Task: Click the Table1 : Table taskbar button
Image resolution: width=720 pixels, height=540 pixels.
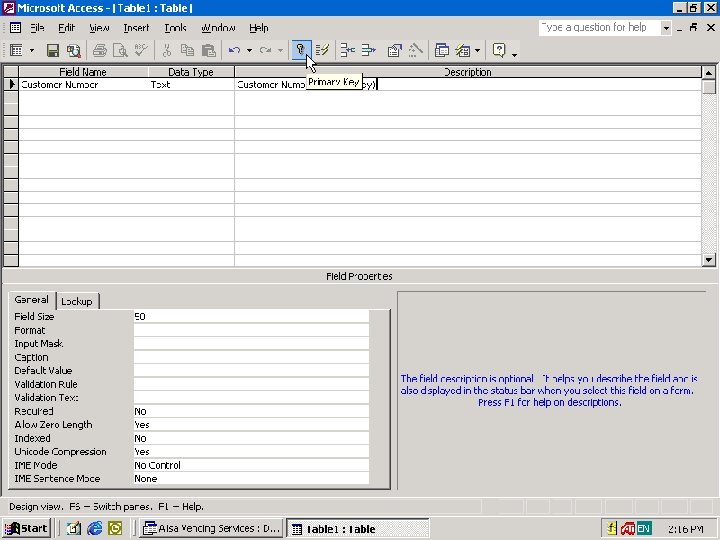Action: pyautogui.click(x=358, y=529)
